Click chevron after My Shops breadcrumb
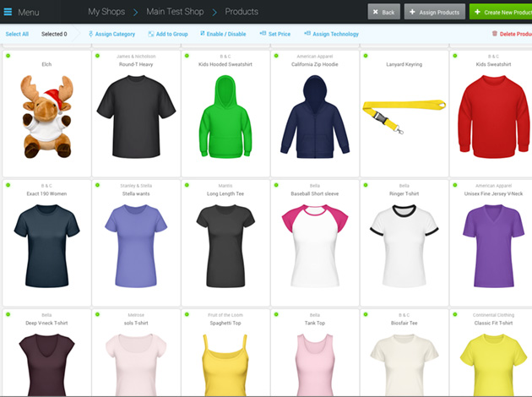Screen dimensions: 532x397 (135, 13)
